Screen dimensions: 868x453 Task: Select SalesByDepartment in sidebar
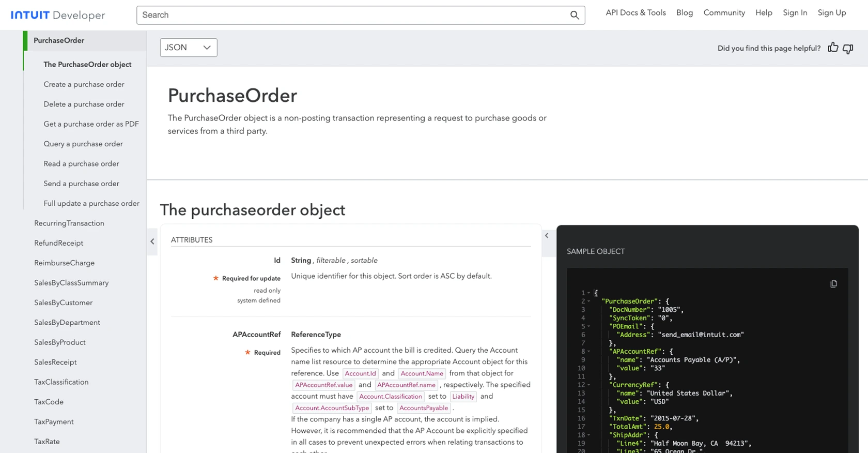tap(67, 322)
